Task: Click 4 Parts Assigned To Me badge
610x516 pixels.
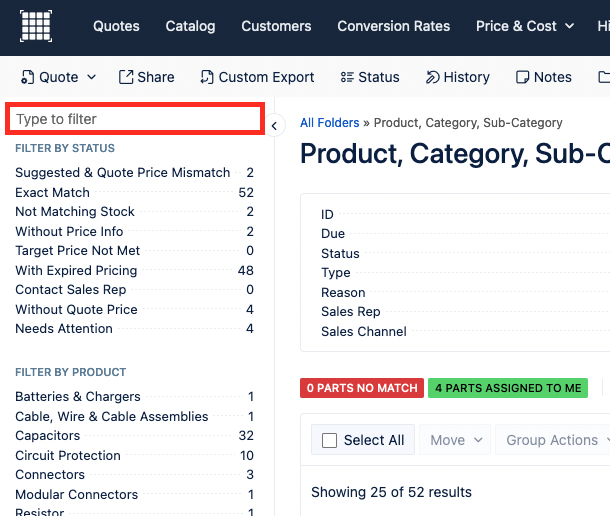Action: tap(508, 388)
